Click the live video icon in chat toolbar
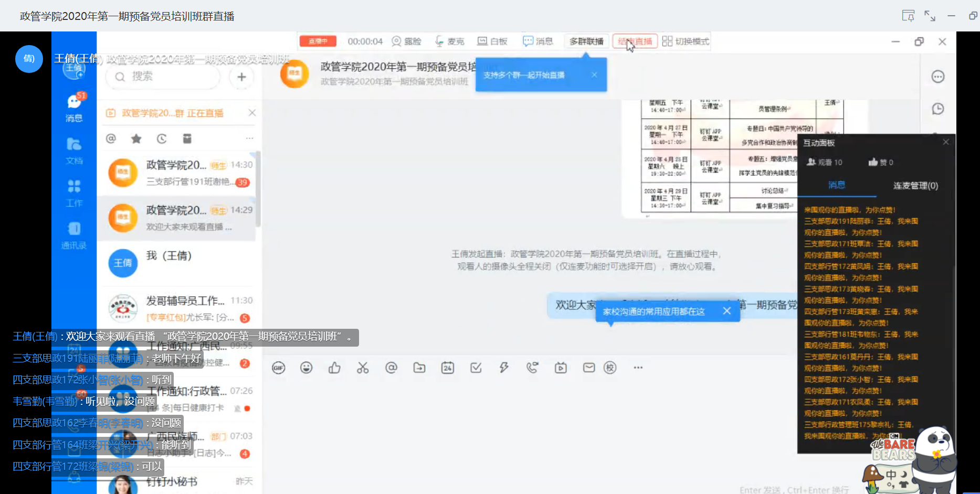Screen dimensions: 980x494 click(x=561, y=368)
